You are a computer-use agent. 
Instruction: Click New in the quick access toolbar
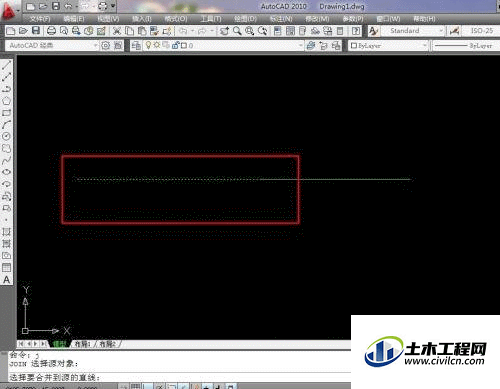coord(30,6)
